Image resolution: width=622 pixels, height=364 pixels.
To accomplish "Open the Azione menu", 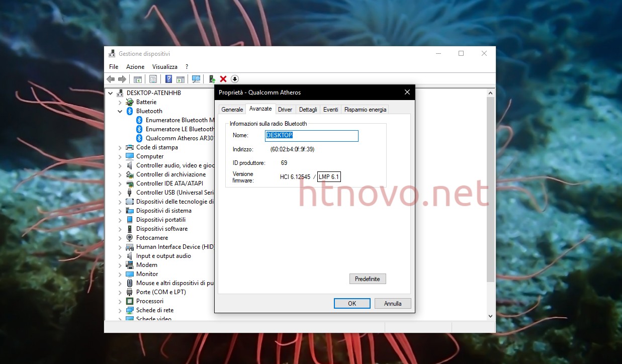I will 135,66.
